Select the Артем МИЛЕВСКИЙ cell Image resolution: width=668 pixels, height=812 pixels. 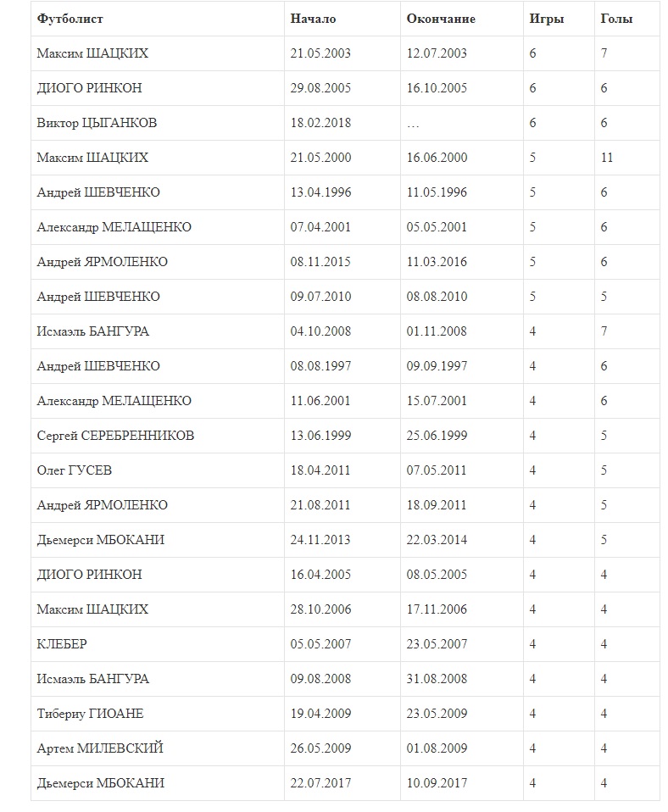coord(100,748)
